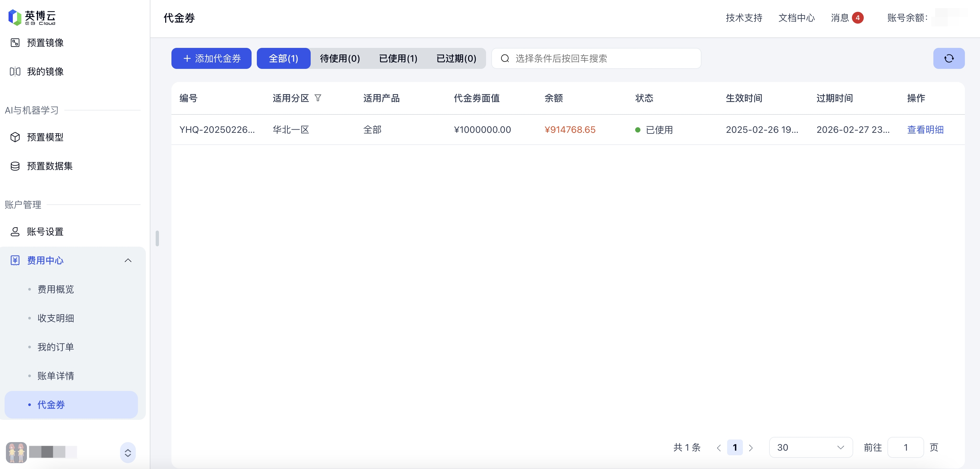Screen dimensions: 980x469
Task: Open the 30 per page dropdown
Action: [810, 447]
